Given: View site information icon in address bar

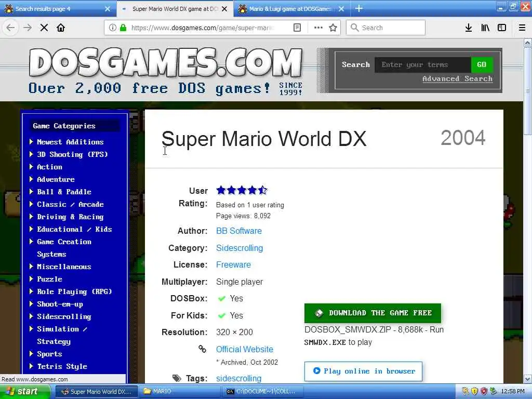Looking at the screenshot, I should click(113, 28).
